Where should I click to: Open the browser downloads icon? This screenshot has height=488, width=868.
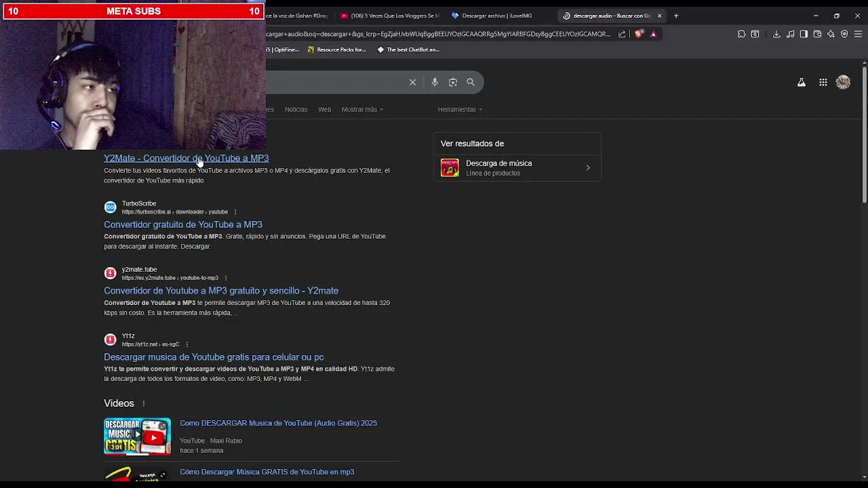[x=776, y=34]
